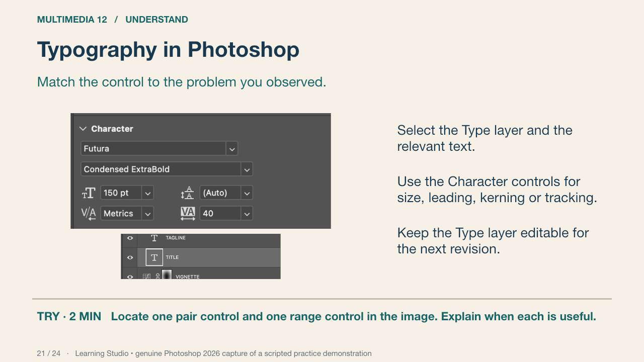Click the Select the Type layer paragraph
The image size is (644, 362).
click(485, 138)
